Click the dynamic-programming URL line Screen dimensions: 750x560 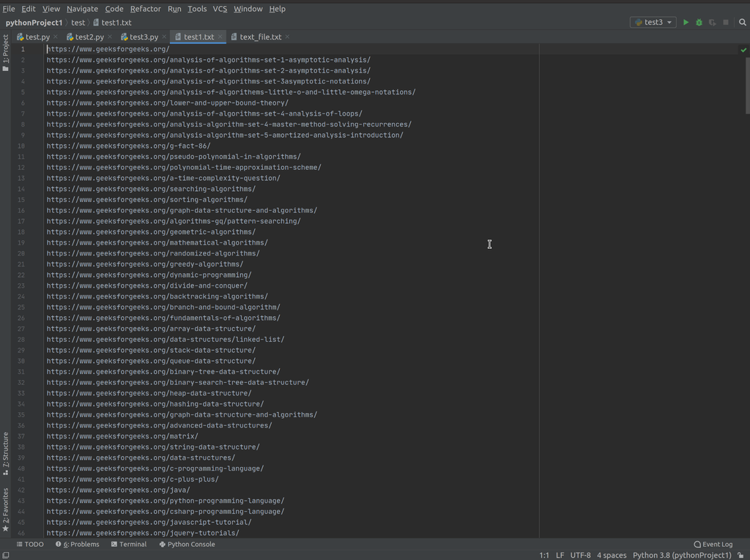(149, 275)
